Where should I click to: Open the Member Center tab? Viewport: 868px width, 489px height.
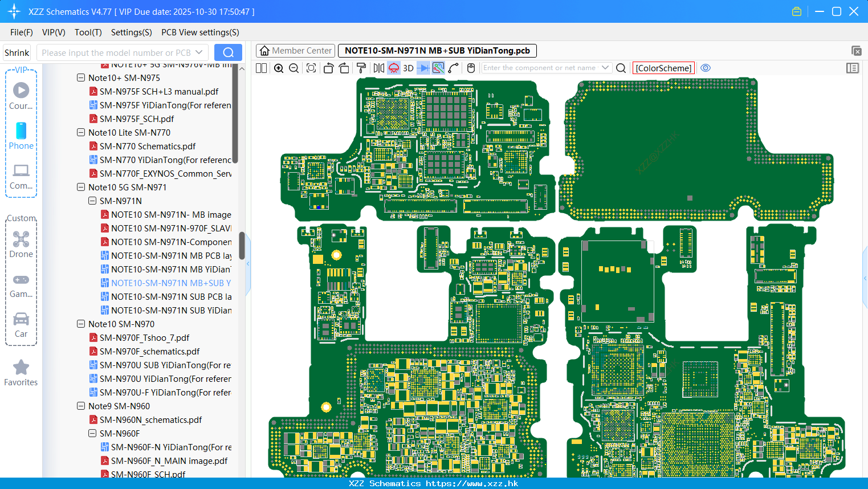coord(296,51)
